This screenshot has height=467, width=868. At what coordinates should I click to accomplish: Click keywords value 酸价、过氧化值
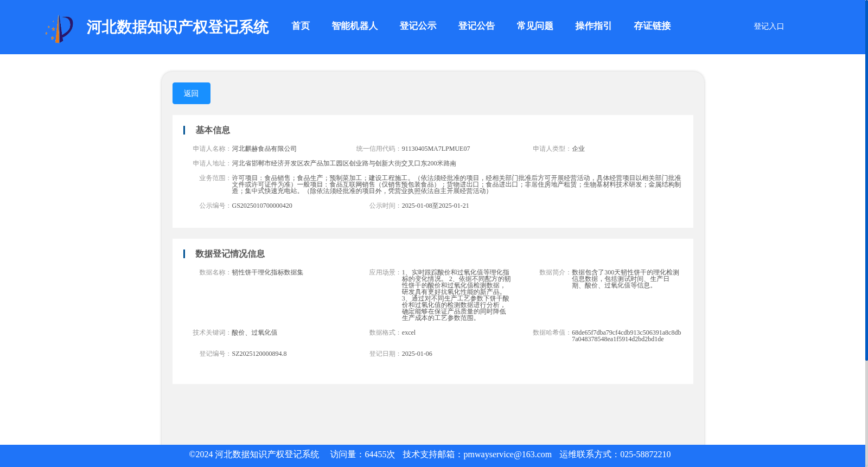point(254,332)
